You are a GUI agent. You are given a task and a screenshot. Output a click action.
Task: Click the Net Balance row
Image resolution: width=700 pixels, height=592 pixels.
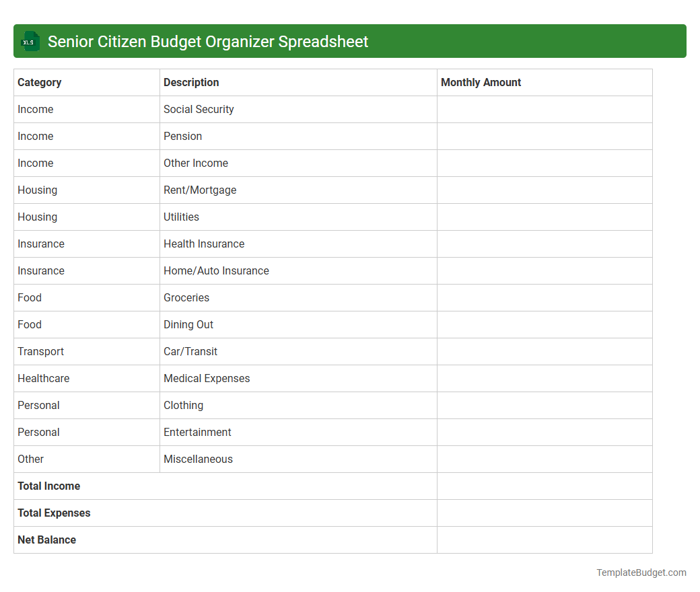click(x=46, y=540)
